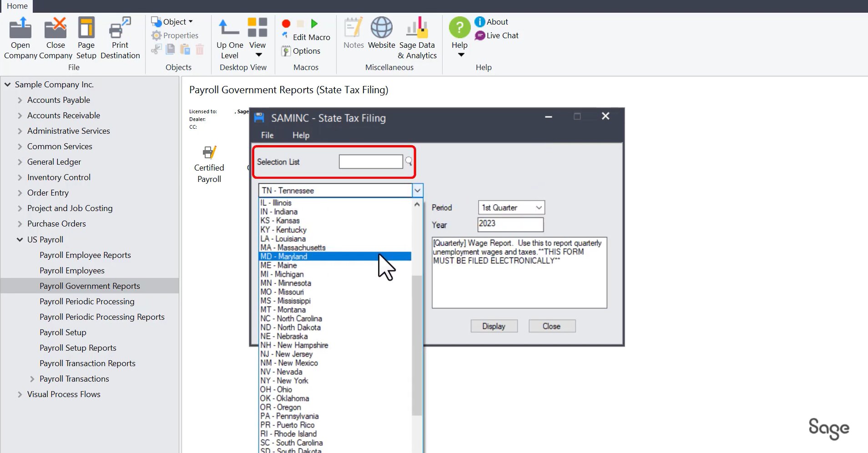Start a Live Chat session

[497, 35]
